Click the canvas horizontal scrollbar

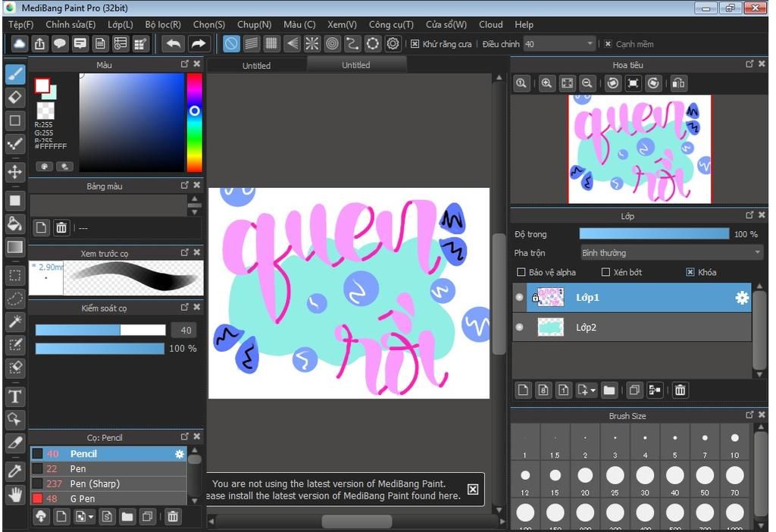357,521
